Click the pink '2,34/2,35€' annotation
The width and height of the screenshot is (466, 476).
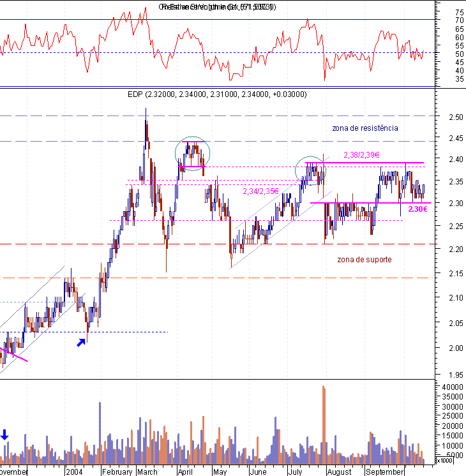click(260, 191)
